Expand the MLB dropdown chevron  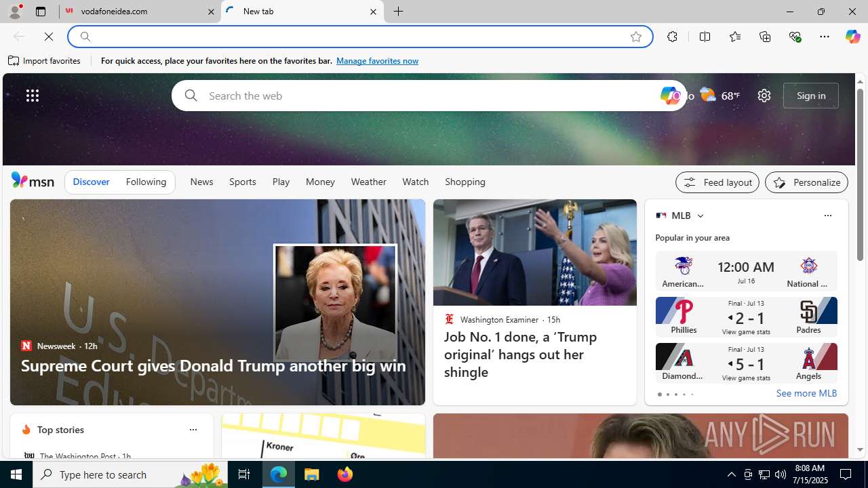pyautogui.click(x=700, y=216)
